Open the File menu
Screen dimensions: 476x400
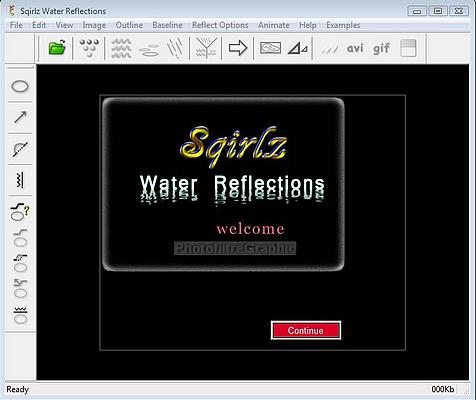coord(16,25)
